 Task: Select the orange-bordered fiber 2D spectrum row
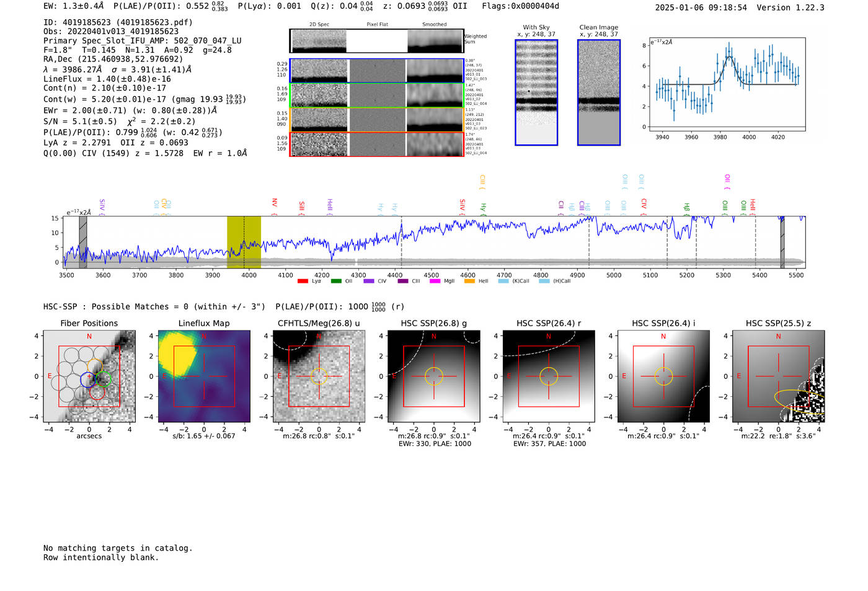coord(376,120)
